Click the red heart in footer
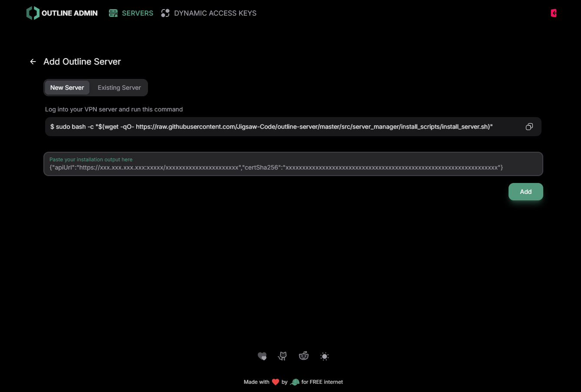This screenshot has width=581, height=392. tap(276, 382)
